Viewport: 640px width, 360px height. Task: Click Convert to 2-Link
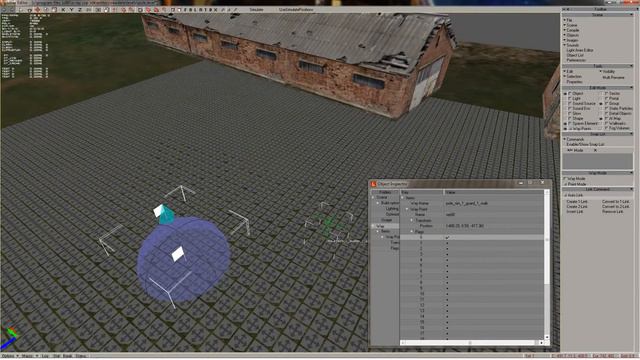click(616, 207)
